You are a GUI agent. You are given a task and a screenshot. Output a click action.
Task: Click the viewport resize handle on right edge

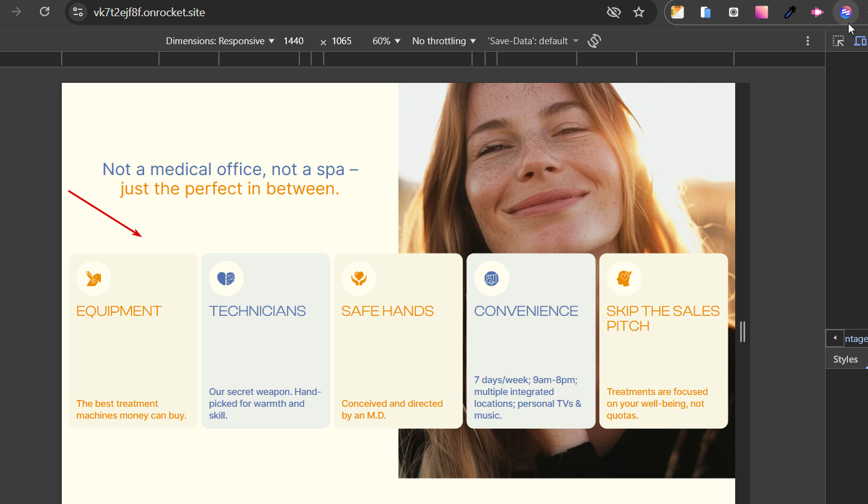click(x=742, y=331)
